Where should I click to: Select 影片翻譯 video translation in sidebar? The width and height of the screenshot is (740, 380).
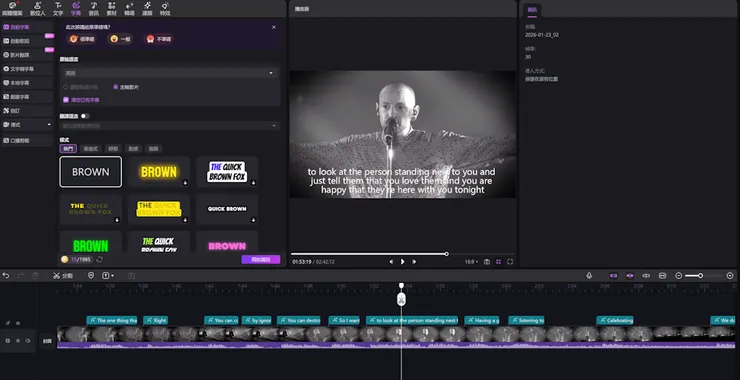27,55
